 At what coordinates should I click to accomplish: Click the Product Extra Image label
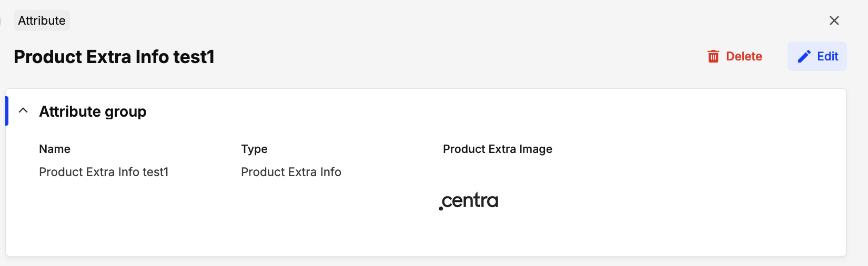pos(497,149)
